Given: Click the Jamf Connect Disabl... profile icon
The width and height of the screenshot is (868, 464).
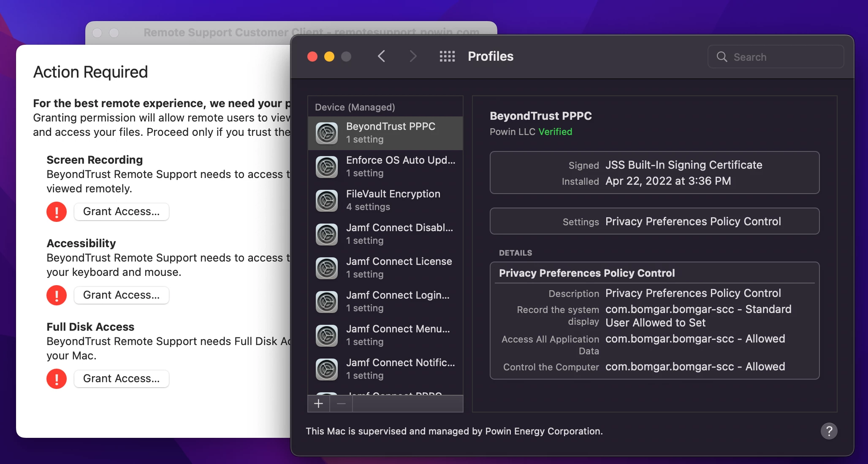Looking at the screenshot, I should point(327,235).
